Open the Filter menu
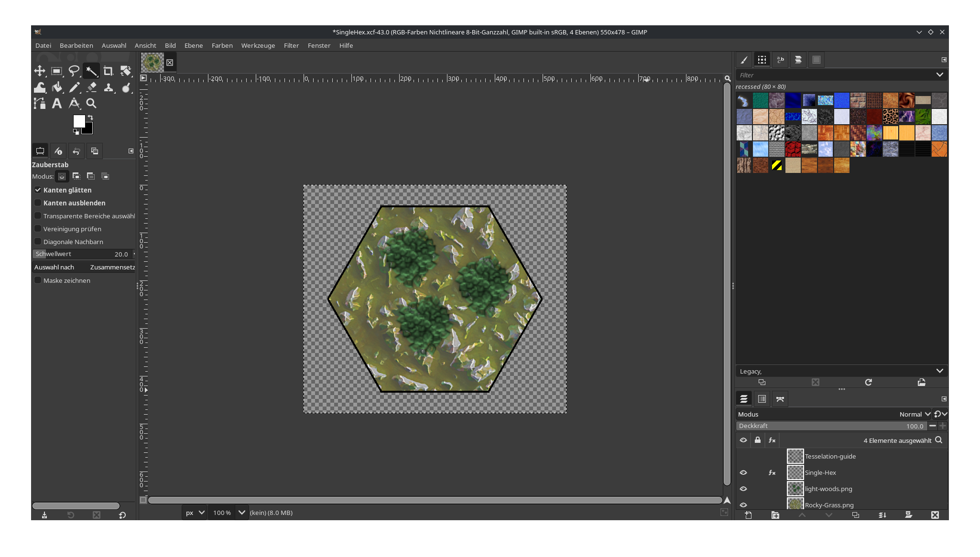The height and width of the screenshot is (557, 980). click(x=291, y=45)
